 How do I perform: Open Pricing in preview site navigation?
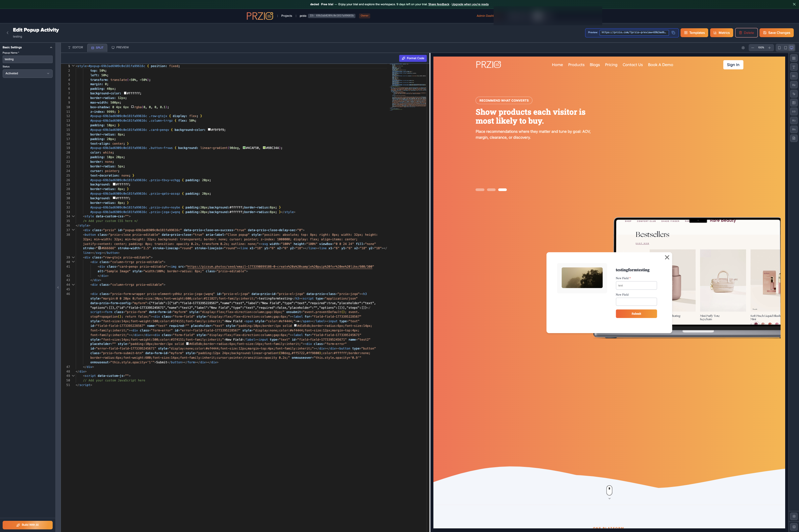[611, 65]
